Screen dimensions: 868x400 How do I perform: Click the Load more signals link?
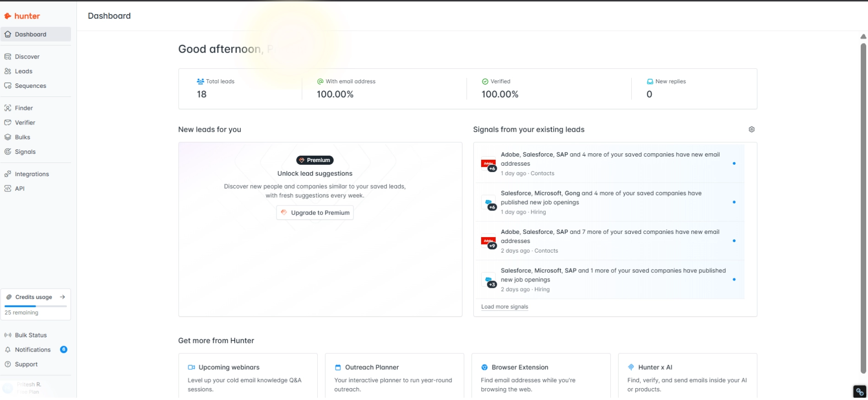(x=505, y=307)
